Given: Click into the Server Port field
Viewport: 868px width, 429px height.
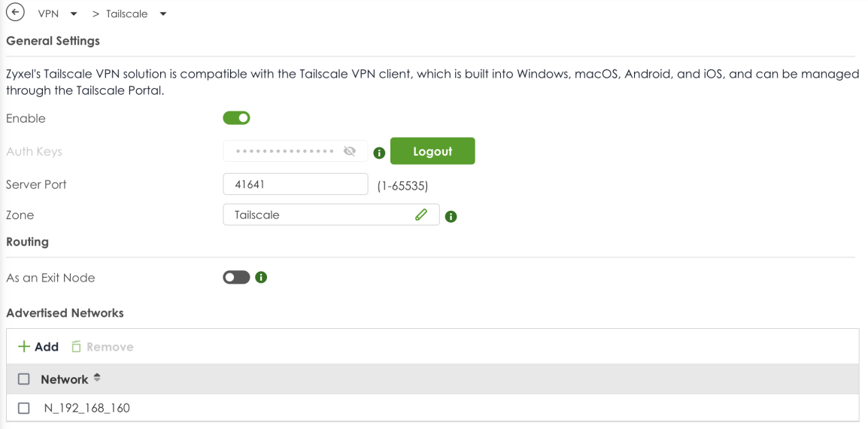Looking at the screenshot, I should click(x=295, y=184).
